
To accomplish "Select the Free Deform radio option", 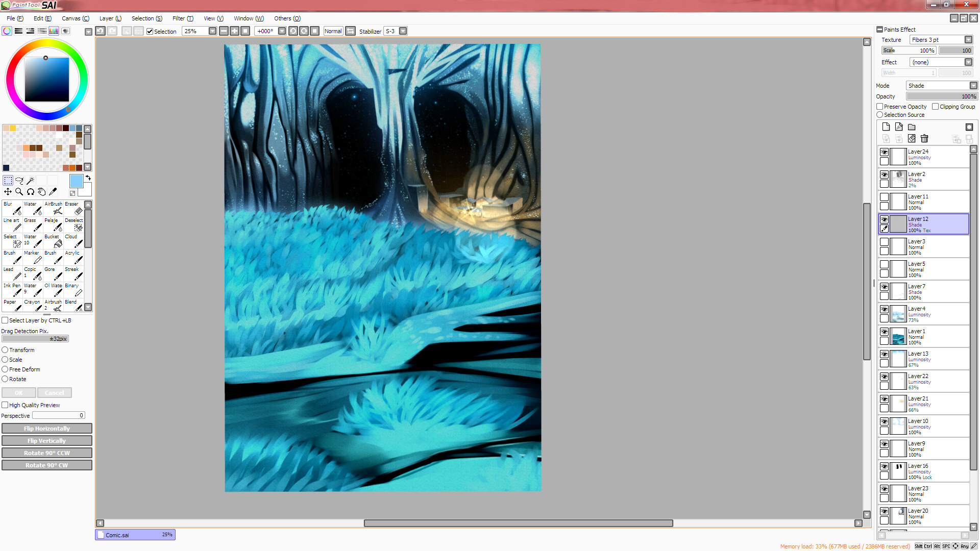I will coord(5,369).
